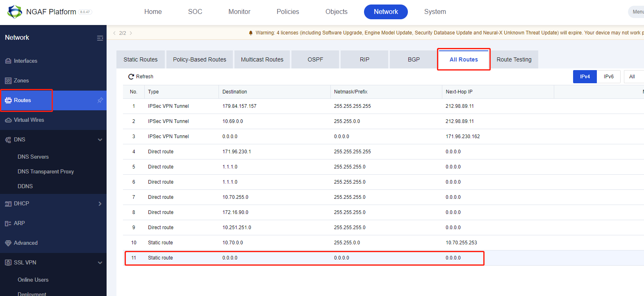Select next-hop 10.70.255.253 cell
644x296 pixels.
[462, 243]
